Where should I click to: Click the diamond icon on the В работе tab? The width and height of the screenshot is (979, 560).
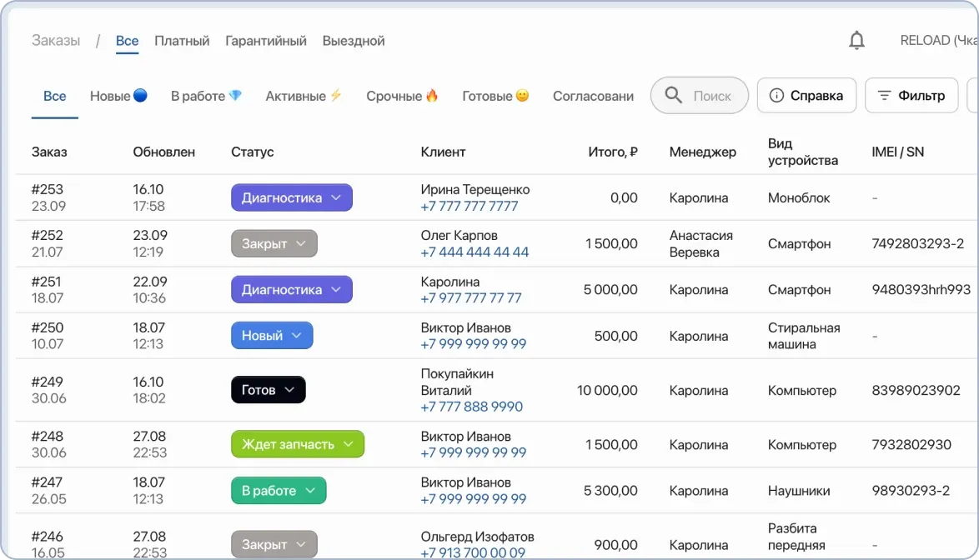235,94
